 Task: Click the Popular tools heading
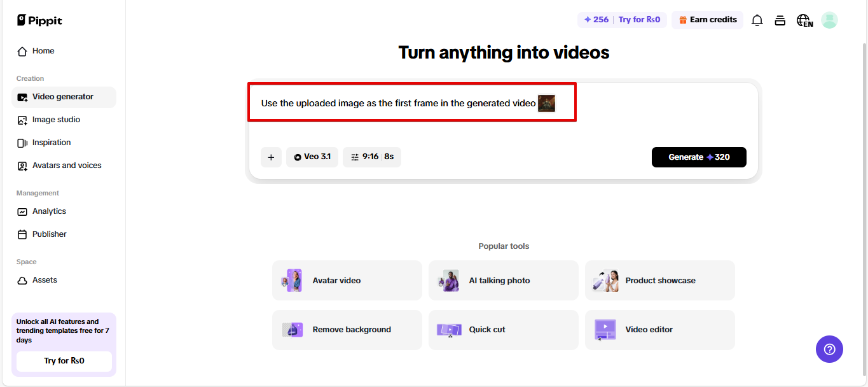point(504,246)
